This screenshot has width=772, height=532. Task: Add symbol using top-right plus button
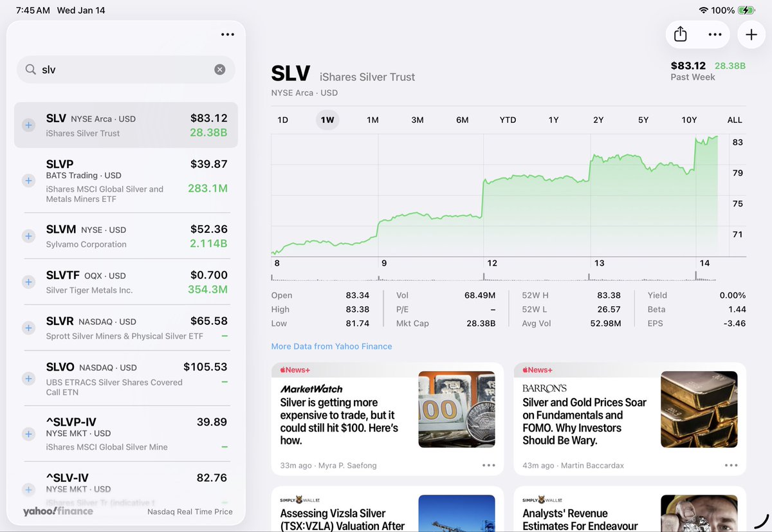coord(751,35)
